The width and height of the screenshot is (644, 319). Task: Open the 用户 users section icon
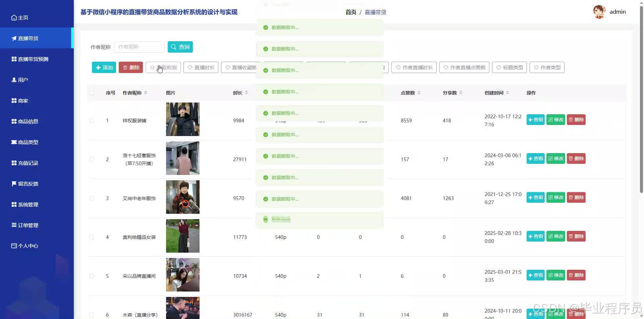point(14,80)
